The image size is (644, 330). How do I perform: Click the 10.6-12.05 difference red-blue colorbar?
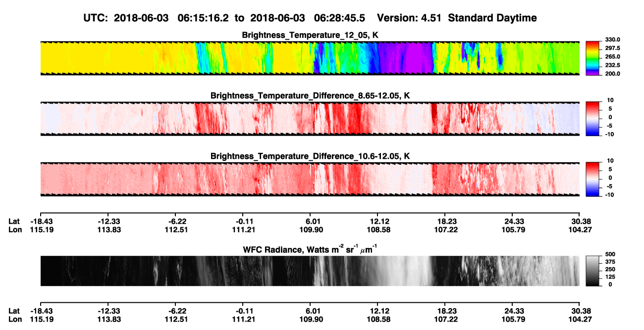pos(592,179)
